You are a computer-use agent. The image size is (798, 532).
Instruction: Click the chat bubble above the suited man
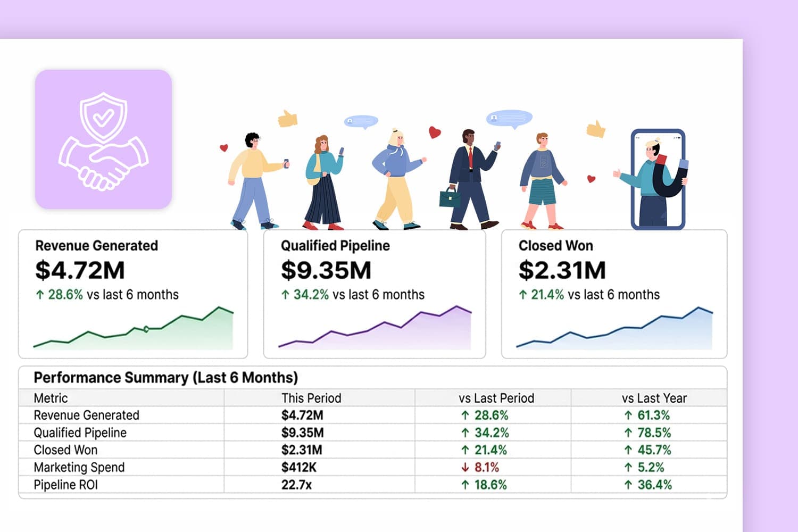(509, 119)
